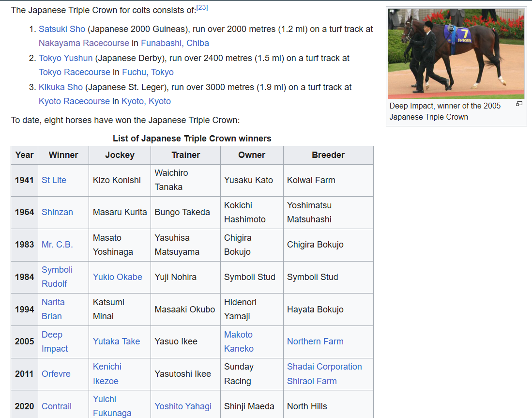The image size is (532, 418).
Task: Select the 1941 year cell
Action: point(24,180)
